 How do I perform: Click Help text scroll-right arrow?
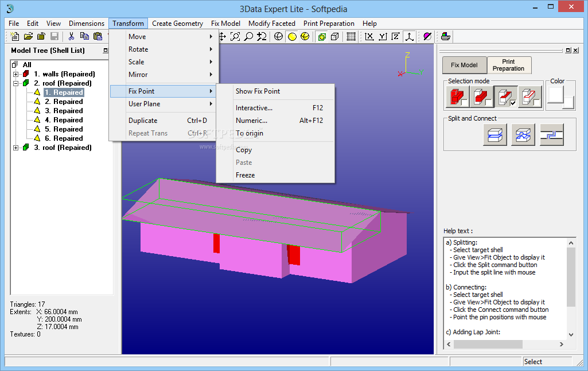[562, 344]
